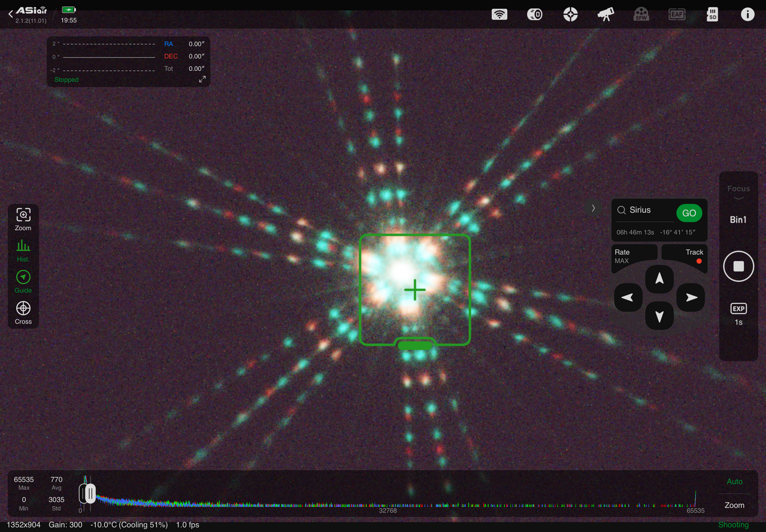Open SD card storage settings
Screen dimensions: 766x532
[x=712, y=14]
